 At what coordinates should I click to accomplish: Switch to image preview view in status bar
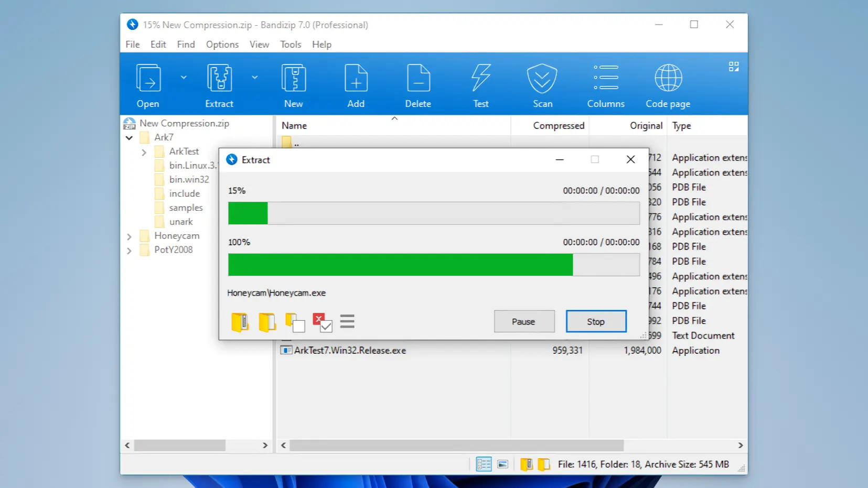(x=503, y=464)
